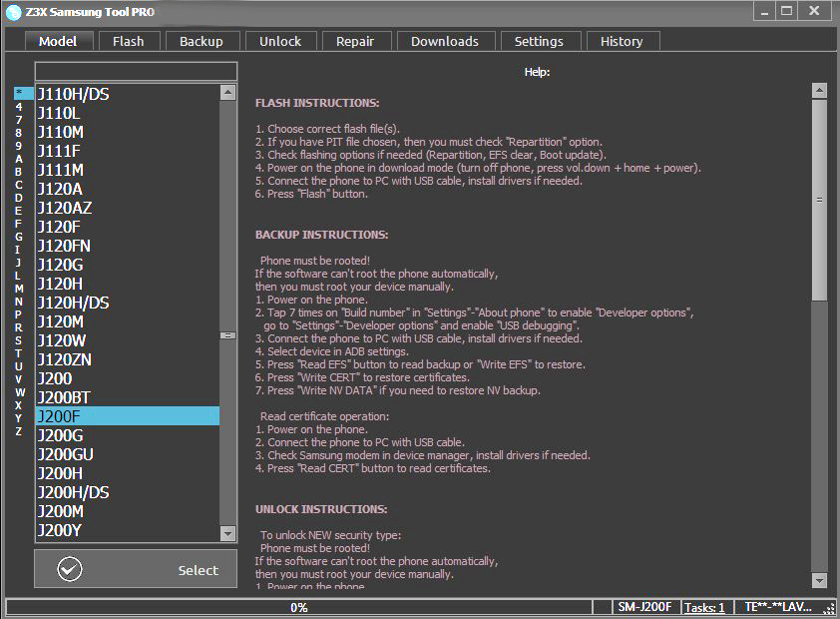The height and width of the screenshot is (619, 840).
Task: Open the Backup tab
Action: (x=202, y=41)
